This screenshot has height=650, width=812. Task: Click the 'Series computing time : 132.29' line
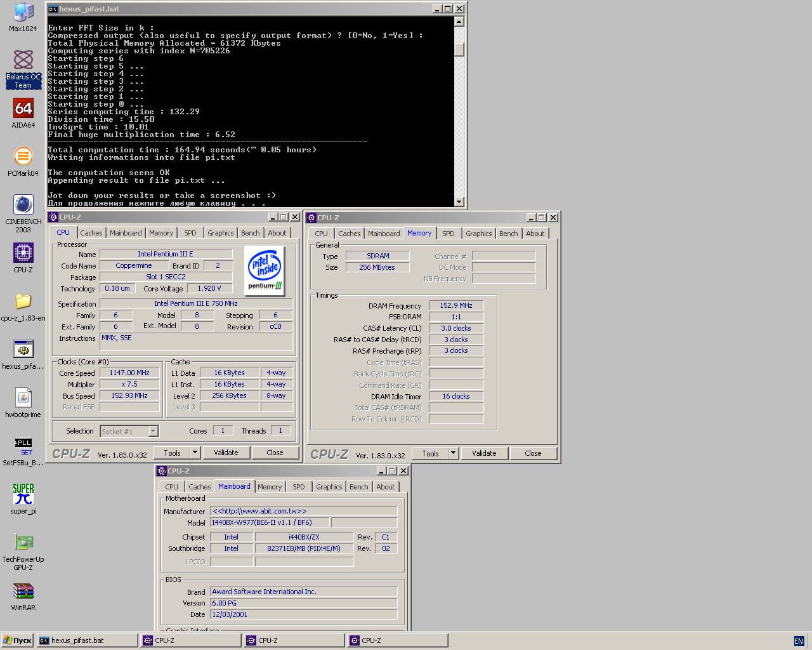(124, 112)
